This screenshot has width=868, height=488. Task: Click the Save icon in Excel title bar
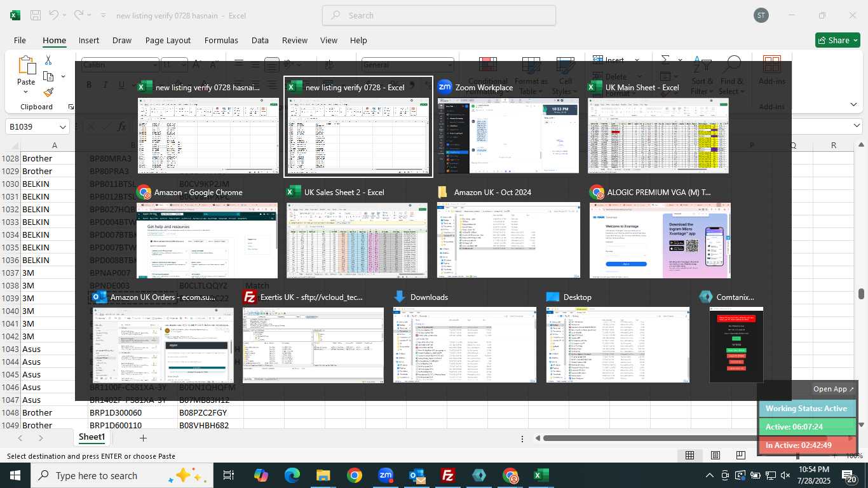[36, 15]
